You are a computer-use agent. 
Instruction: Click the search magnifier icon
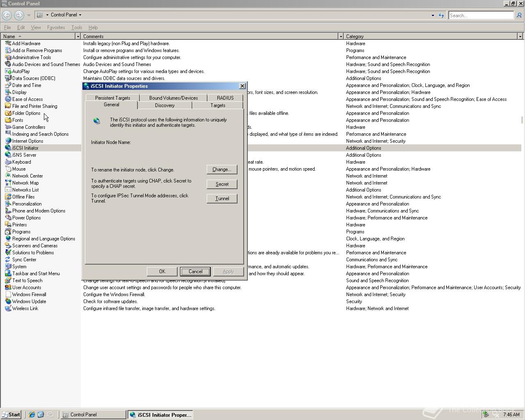tap(519, 16)
